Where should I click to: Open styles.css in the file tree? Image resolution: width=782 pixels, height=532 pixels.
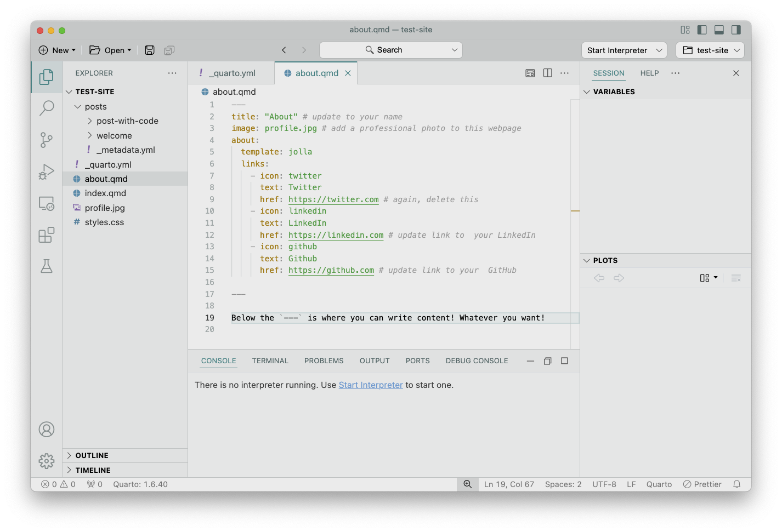click(x=125, y=222)
